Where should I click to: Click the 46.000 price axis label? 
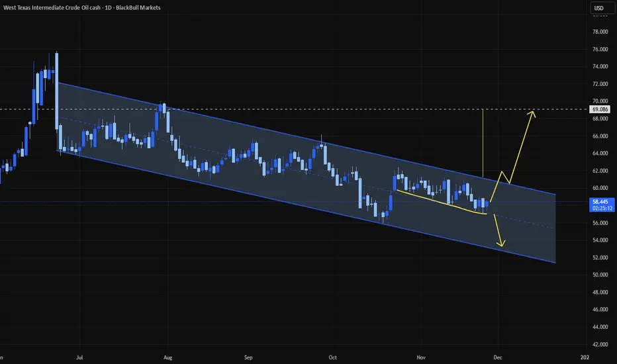click(600, 309)
